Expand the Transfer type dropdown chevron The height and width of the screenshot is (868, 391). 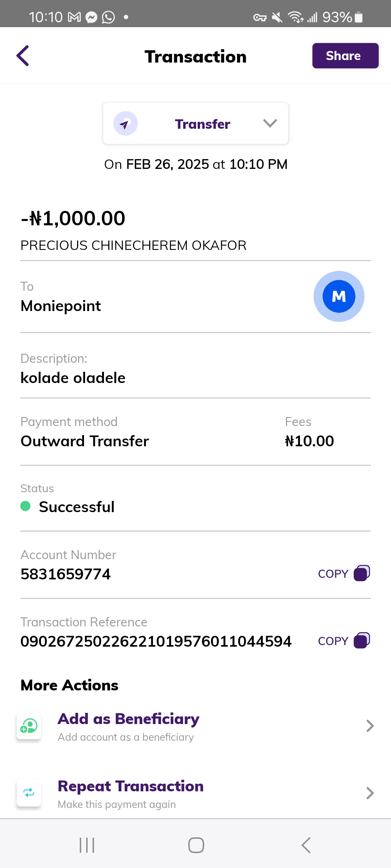tap(270, 123)
